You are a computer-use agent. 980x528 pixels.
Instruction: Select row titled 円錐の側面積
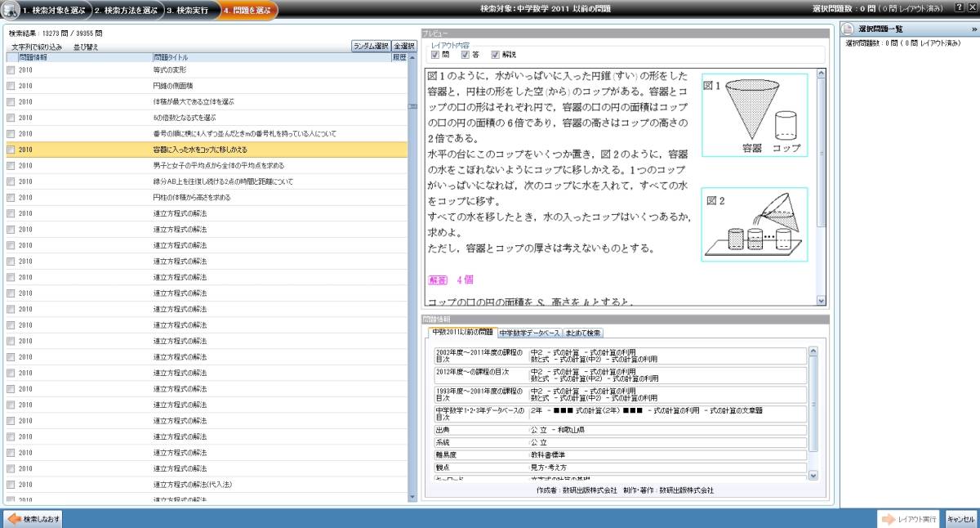pyautogui.click(x=207, y=86)
